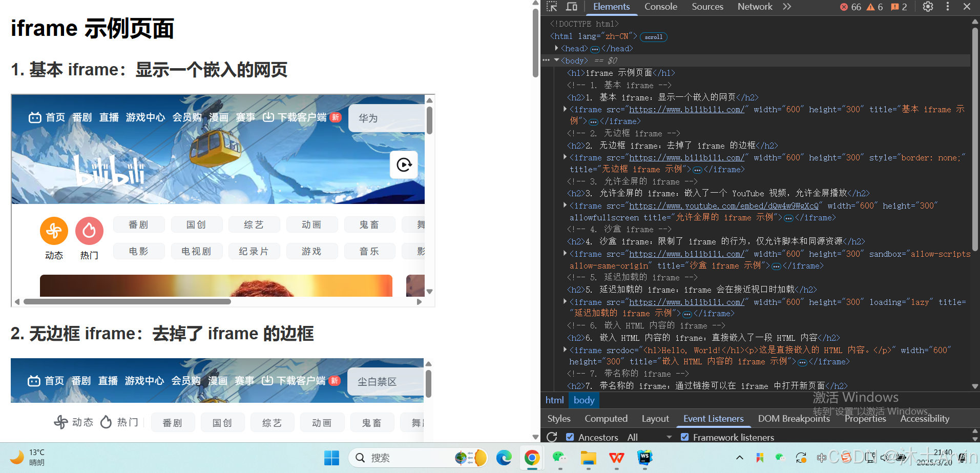Viewport: 980px width, 473px height.
Task: Collapse the body element node
Action: tap(556, 60)
